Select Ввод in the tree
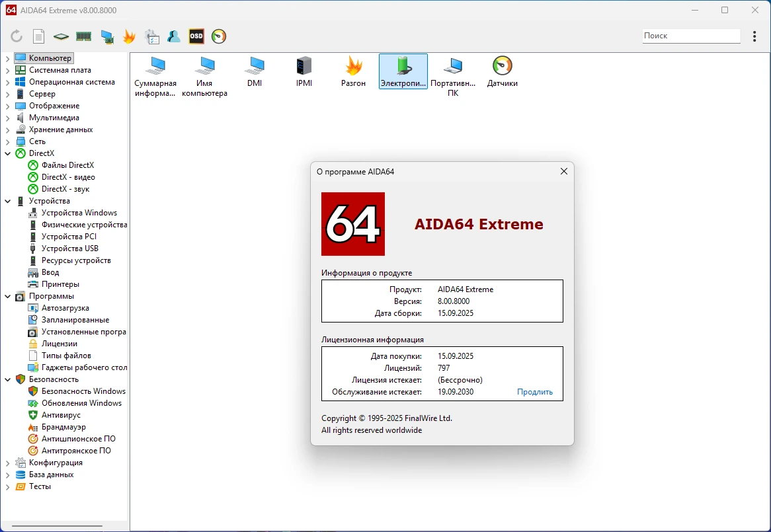 click(x=50, y=272)
